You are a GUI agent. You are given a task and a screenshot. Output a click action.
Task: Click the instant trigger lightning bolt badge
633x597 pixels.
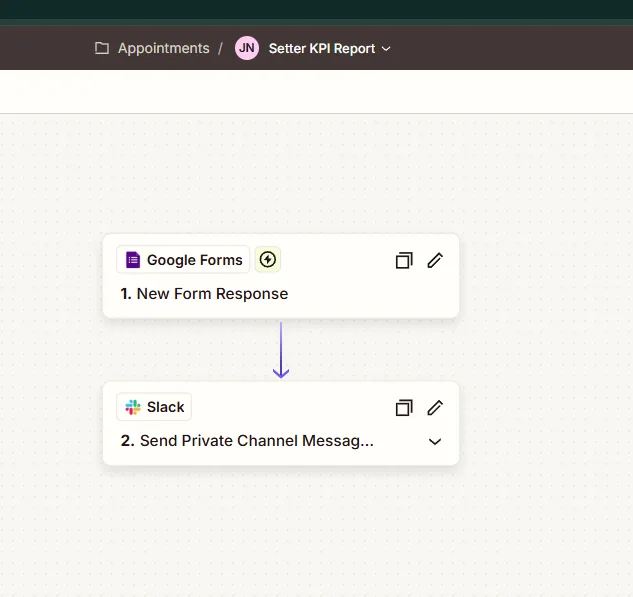(268, 260)
